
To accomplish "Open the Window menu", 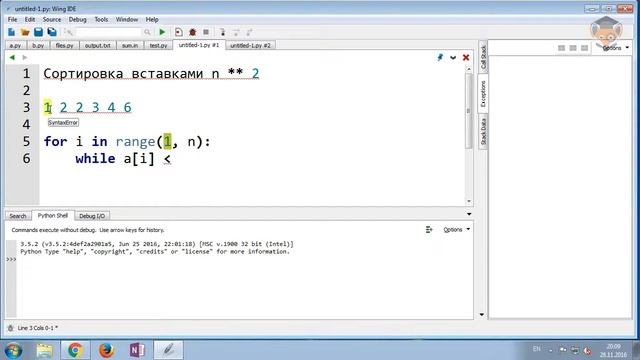I will 127,19.
